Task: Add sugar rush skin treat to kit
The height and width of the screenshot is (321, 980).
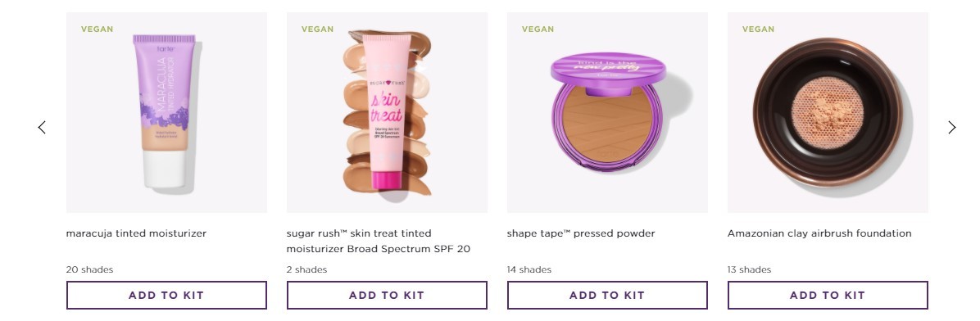Action: point(387,296)
